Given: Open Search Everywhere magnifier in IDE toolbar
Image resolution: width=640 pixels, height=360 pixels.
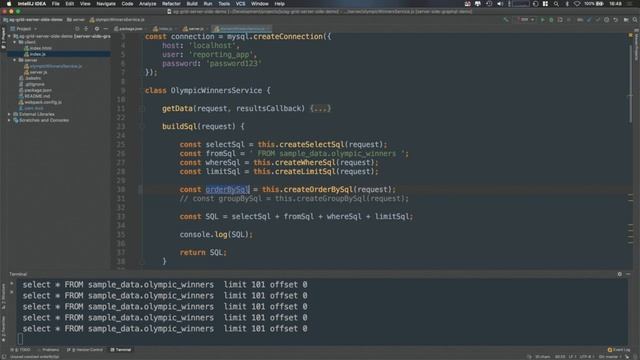Looking at the screenshot, I should [635, 20].
